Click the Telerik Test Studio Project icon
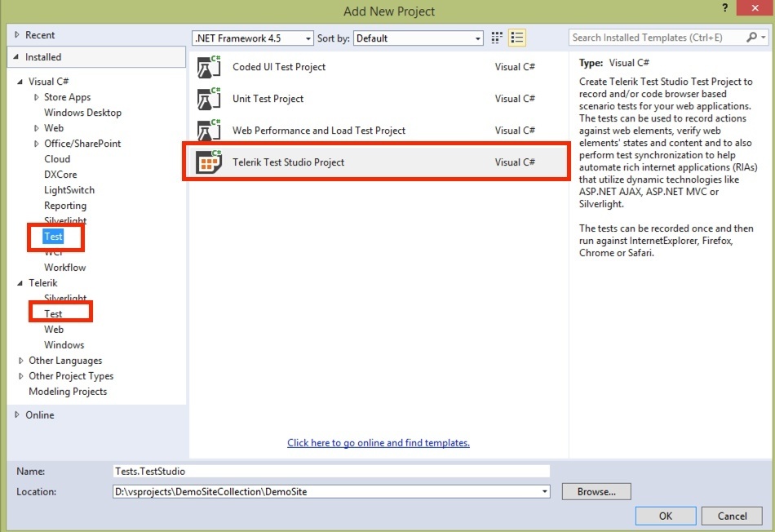 pos(209,162)
